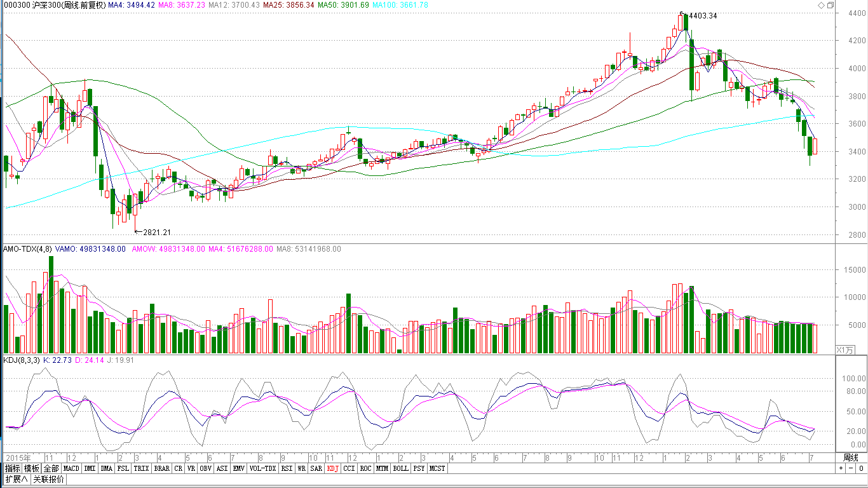Image resolution: width=868 pixels, height=488 pixels.
Task: Select the MCST indicator tab
Action: click(437, 468)
